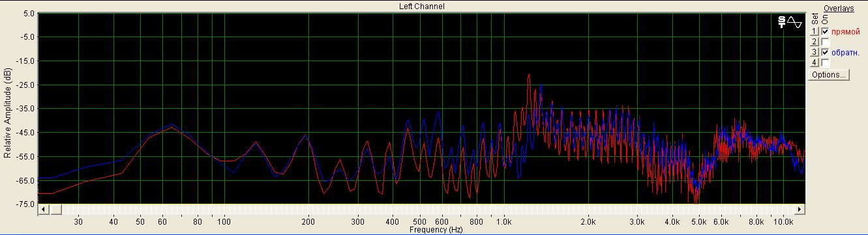868x235 pixels.
Task: Click the 'Left Channel' title above the graph
Action: pos(422,6)
